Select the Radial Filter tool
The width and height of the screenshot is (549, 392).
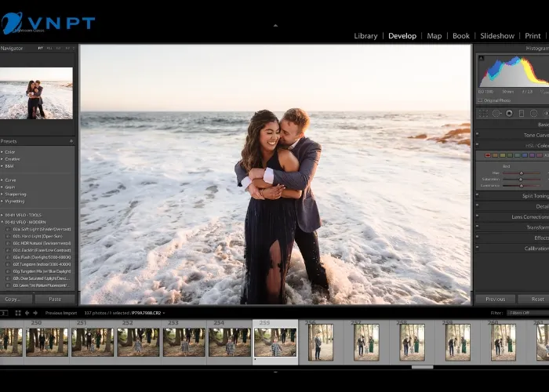coord(533,114)
